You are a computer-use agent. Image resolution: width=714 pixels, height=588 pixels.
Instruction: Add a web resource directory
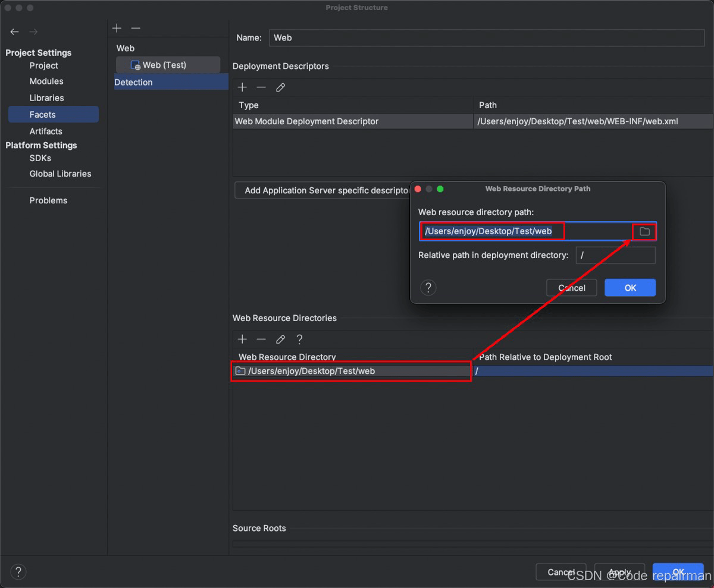coord(242,339)
